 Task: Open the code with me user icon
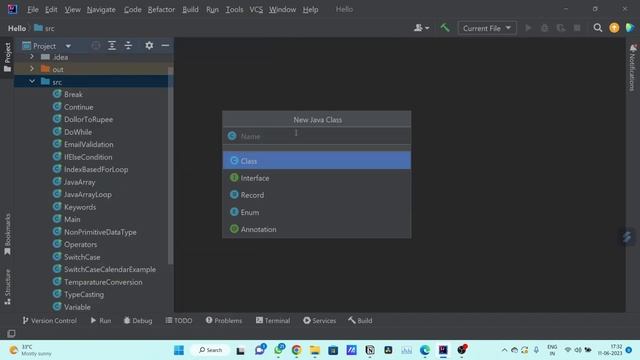(x=421, y=28)
